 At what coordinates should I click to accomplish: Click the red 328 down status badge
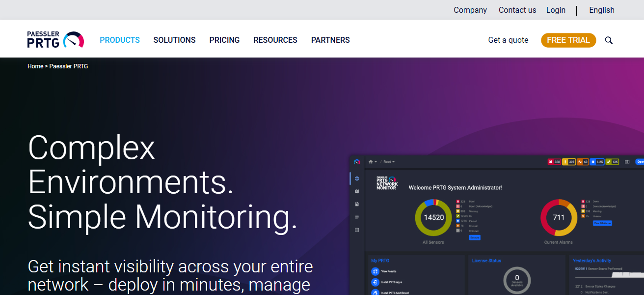pos(554,162)
